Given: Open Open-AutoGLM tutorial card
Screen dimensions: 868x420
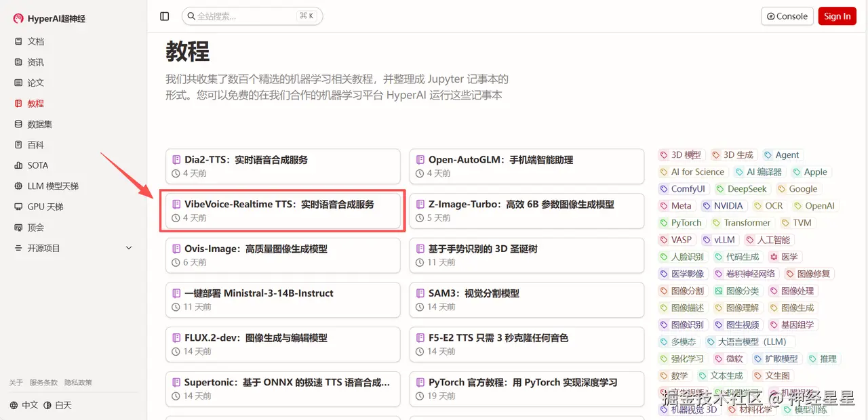Looking at the screenshot, I should click(x=527, y=166).
